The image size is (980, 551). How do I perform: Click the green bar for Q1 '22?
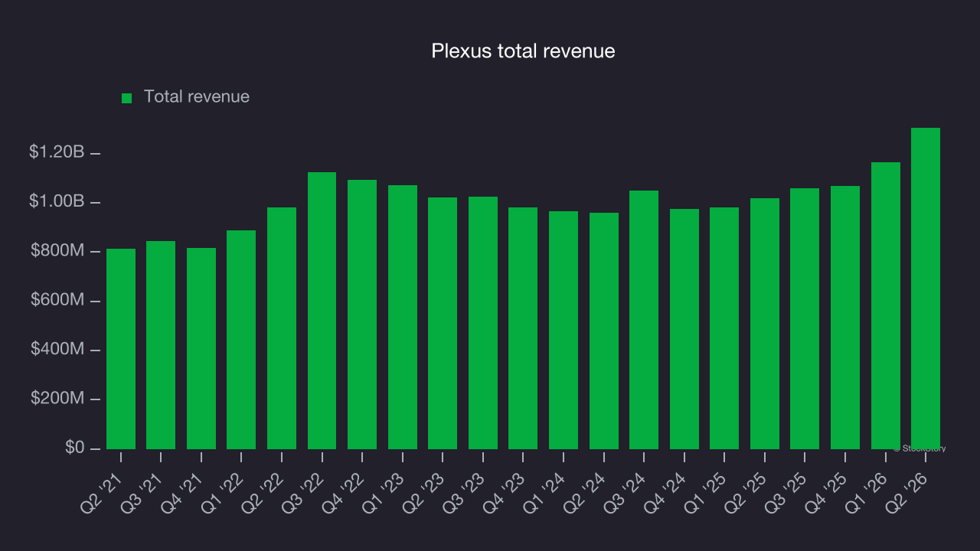(x=241, y=340)
